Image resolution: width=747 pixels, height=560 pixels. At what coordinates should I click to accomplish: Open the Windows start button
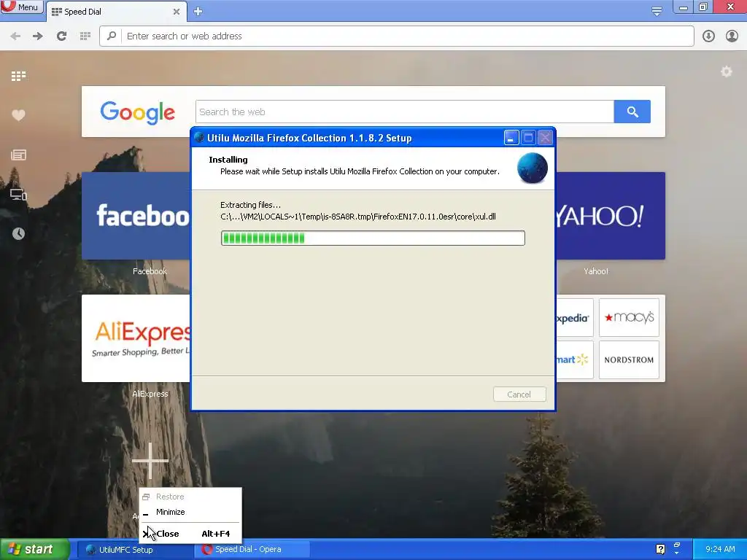click(34, 550)
